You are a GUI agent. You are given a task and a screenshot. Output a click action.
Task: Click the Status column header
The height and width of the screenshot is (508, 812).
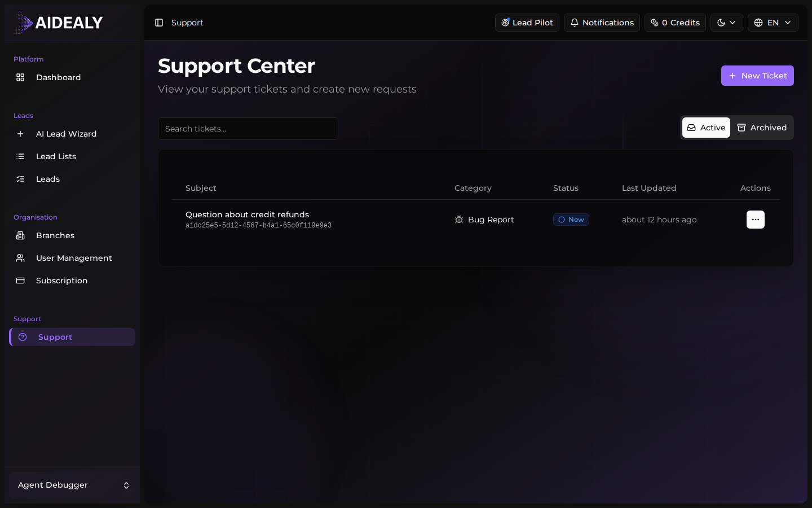pos(566,188)
